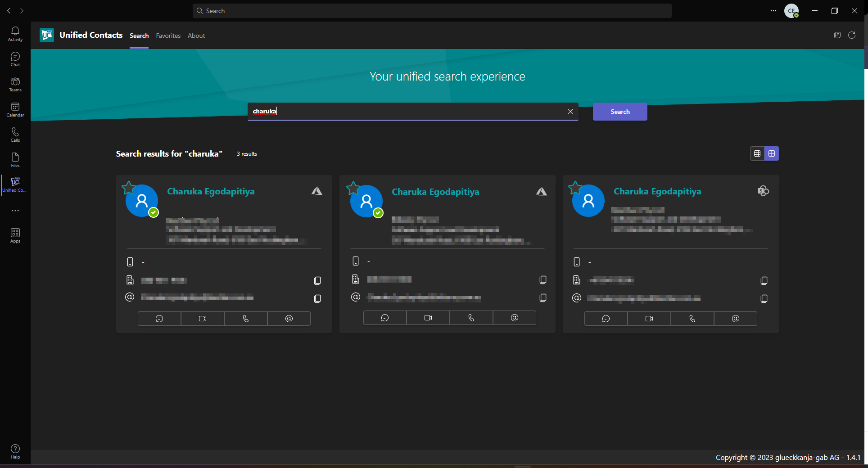Start video call from first card

(x=203, y=319)
